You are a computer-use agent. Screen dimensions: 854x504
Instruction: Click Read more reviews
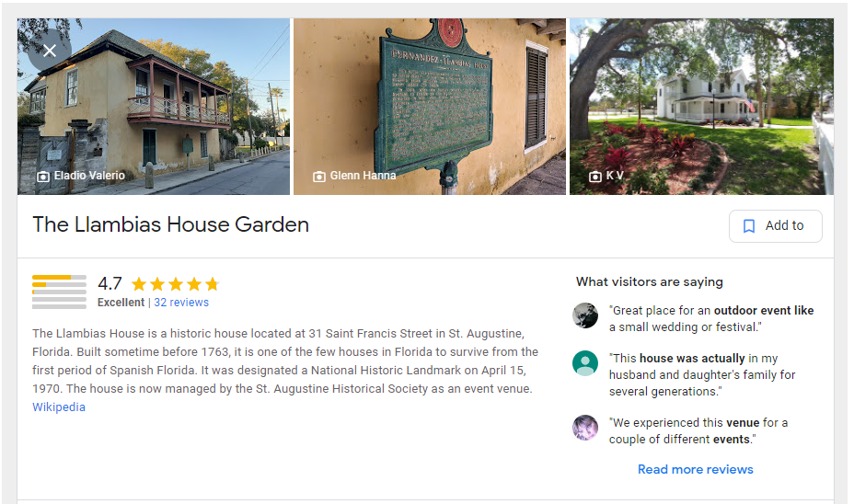(696, 469)
